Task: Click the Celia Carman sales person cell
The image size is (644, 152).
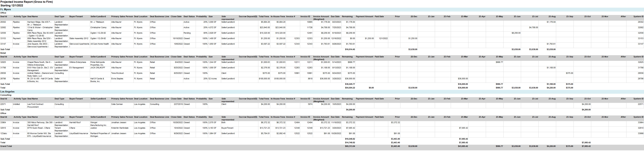Action: coord(117,104)
